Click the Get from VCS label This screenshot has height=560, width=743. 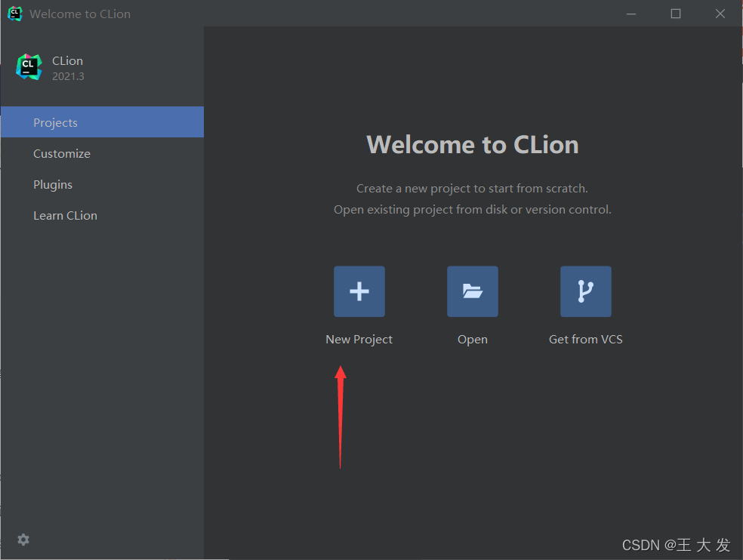tap(586, 339)
